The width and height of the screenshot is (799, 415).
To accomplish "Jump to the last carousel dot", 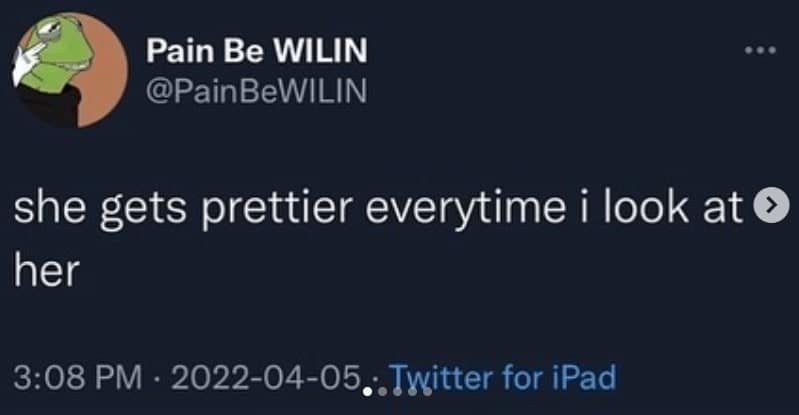I will tap(425, 393).
